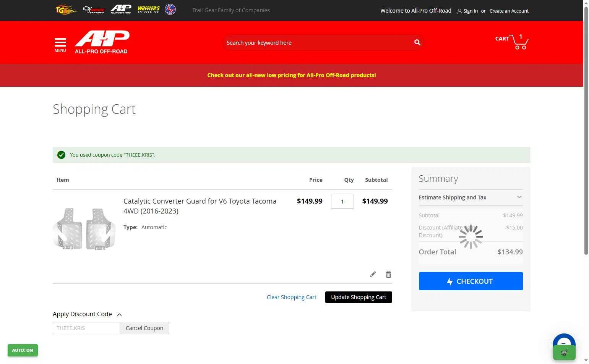Remove item using trash can icon
Screen dimensions: 589x364
(x=388, y=274)
